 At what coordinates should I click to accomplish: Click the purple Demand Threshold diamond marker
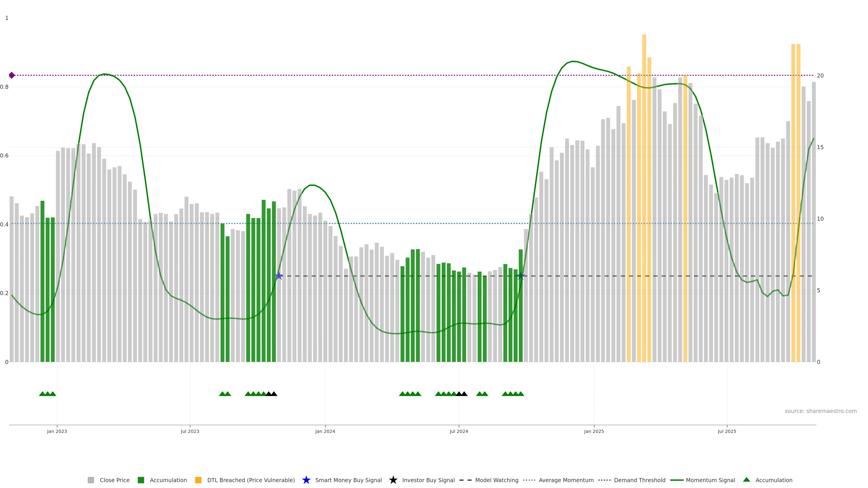click(x=12, y=75)
